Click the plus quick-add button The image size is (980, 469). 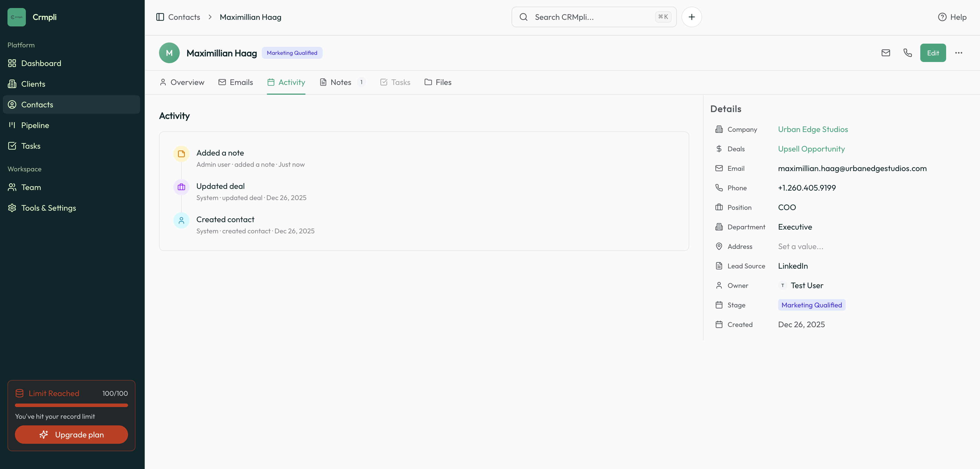click(691, 17)
